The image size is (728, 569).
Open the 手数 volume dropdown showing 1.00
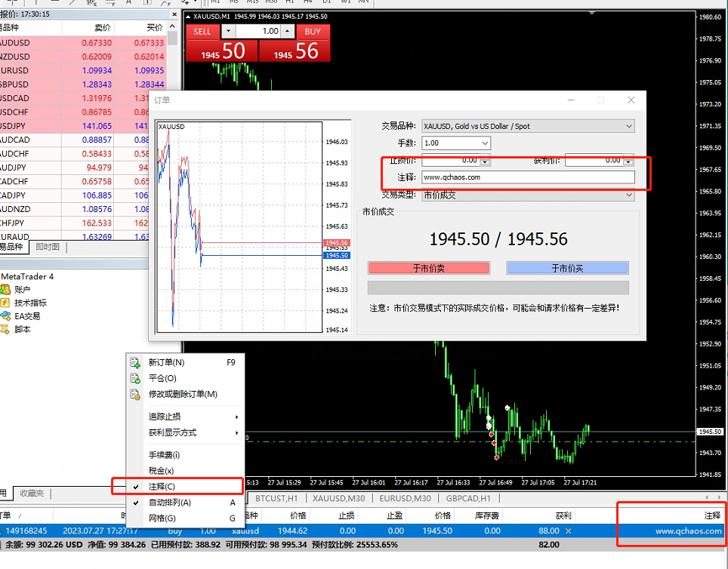pos(484,143)
